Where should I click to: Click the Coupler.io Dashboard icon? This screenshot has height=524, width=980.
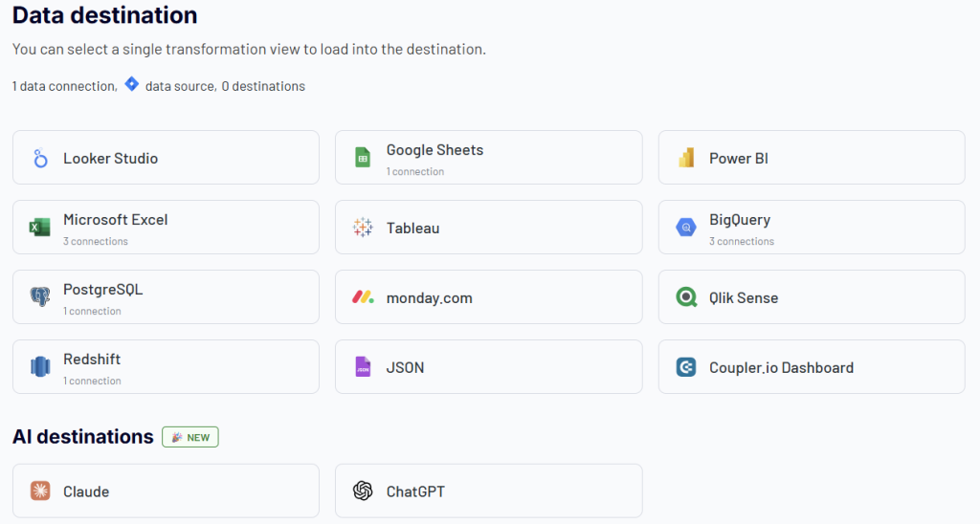coord(685,367)
